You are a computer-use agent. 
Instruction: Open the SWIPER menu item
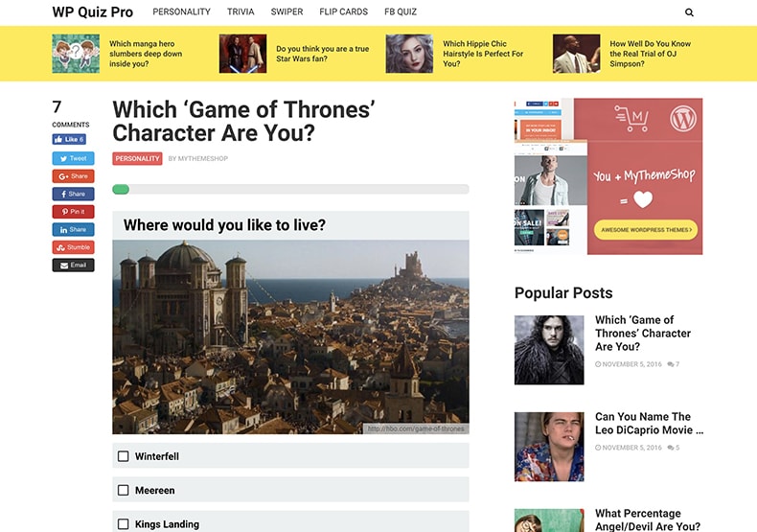point(287,12)
